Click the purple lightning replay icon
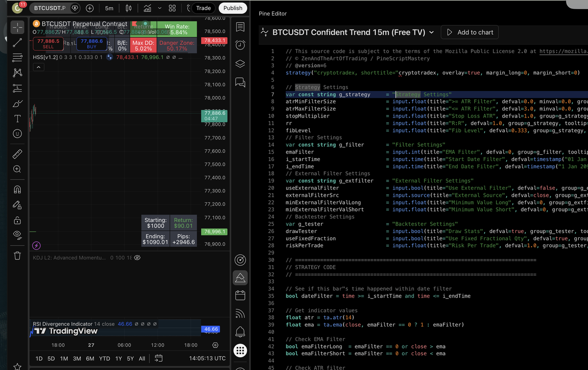The width and height of the screenshot is (588, 370). coord(36,245)
